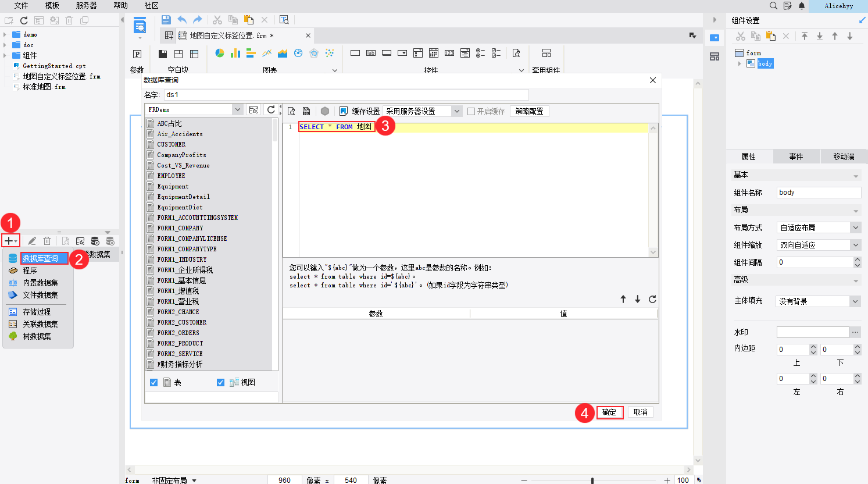Click the save icon in the top toolbar
Image resolution: width=868 pixels, height=484 pixels.
click(166, 20)
